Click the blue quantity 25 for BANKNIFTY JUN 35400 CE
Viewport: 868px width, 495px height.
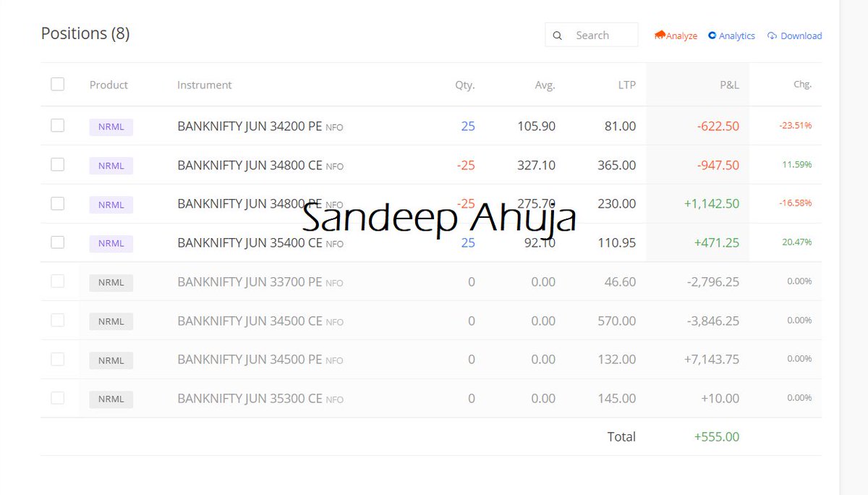click(467, 242)
